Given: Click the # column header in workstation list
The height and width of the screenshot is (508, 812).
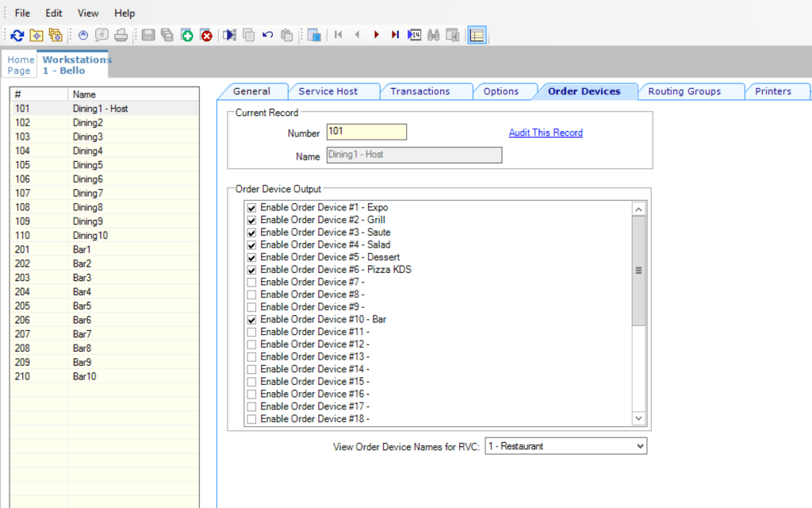Looking at the screenshot, I should (40, 94).
